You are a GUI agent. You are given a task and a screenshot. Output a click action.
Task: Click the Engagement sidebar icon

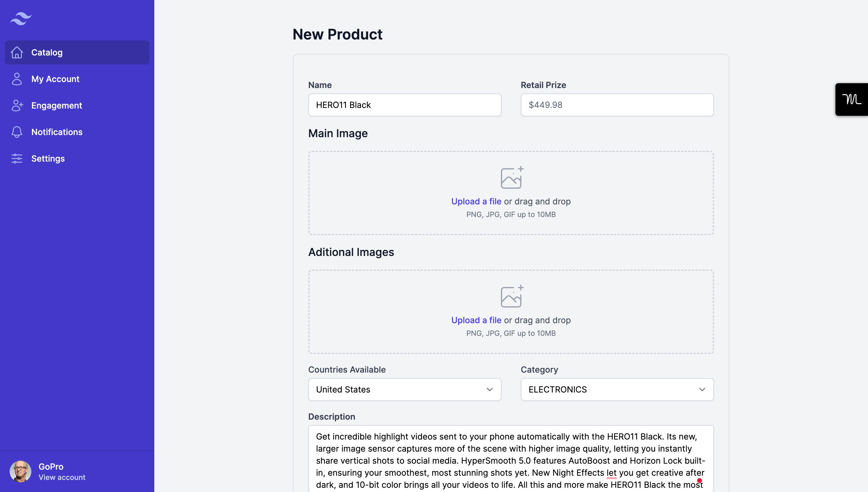16,105
